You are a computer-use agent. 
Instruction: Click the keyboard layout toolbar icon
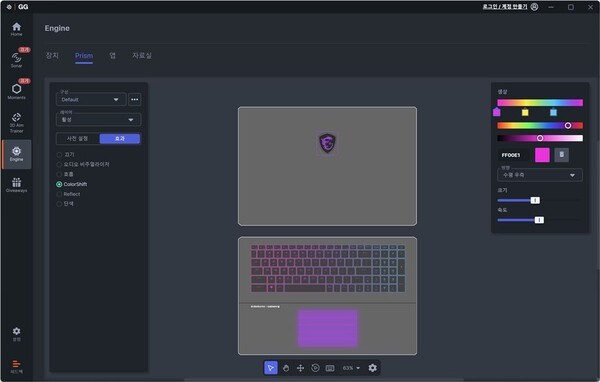(330, 368)
